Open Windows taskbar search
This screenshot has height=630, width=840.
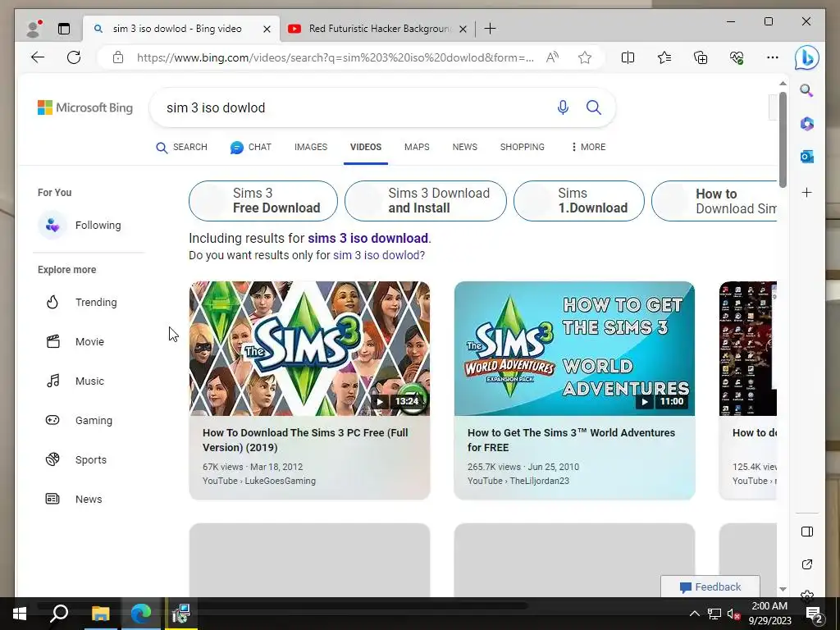(59, 614)
